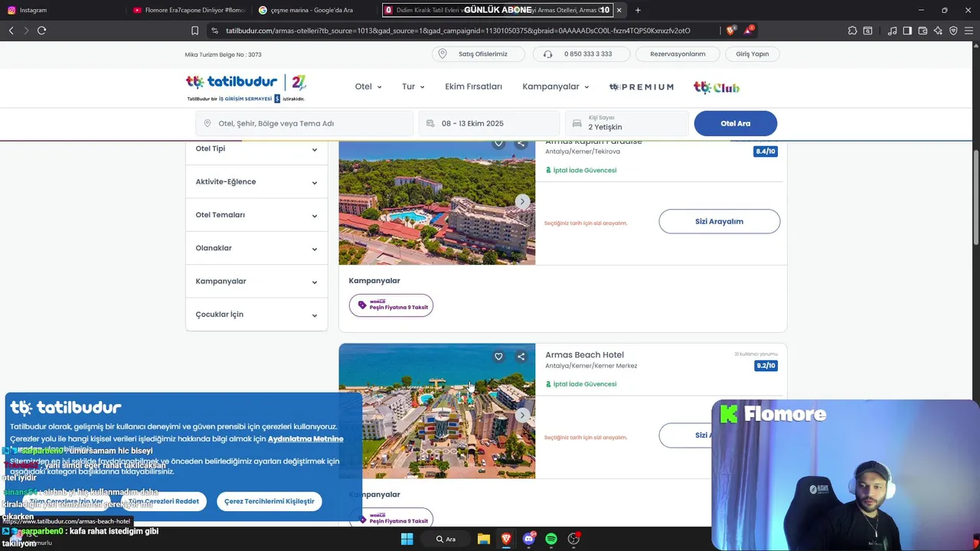980x551 pixels.
Task: Reload the page with the refresh icon
Action: click(x=41, y=31)
